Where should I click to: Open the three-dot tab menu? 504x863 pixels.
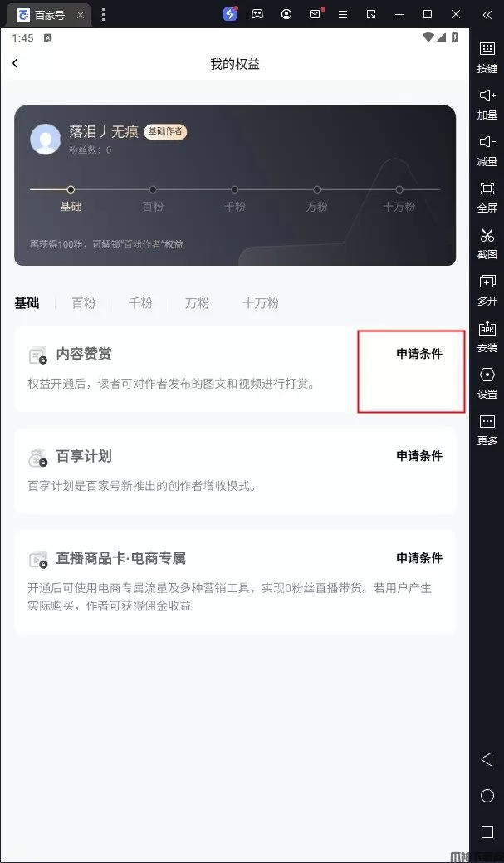tap(103, 15)
